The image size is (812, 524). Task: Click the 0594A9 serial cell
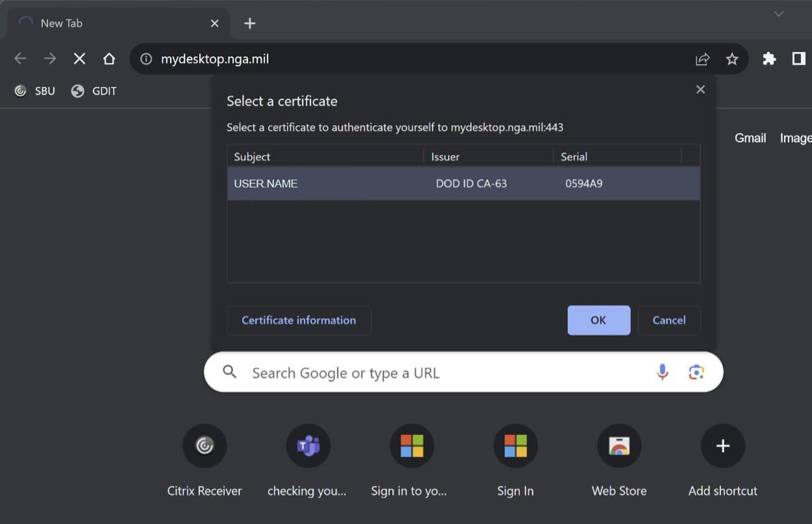[x=584, y=184]
